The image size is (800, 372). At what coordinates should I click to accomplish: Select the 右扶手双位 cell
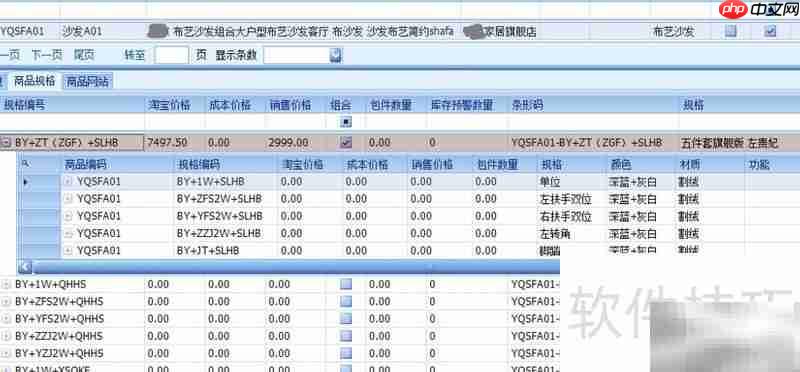571,216
